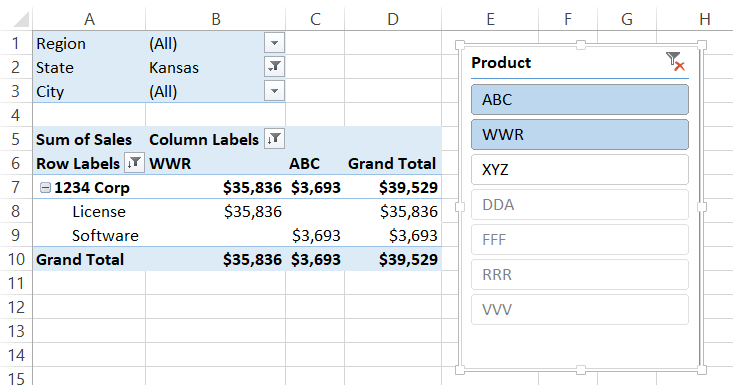Image resolution: width=733 pixels, height=385 pixels.
Task: Open the City filter dropdown
Action: point(274,91)
